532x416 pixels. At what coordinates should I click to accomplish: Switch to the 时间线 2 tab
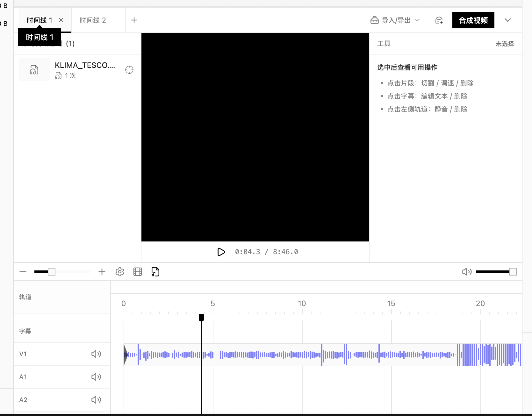pos(93,20)
